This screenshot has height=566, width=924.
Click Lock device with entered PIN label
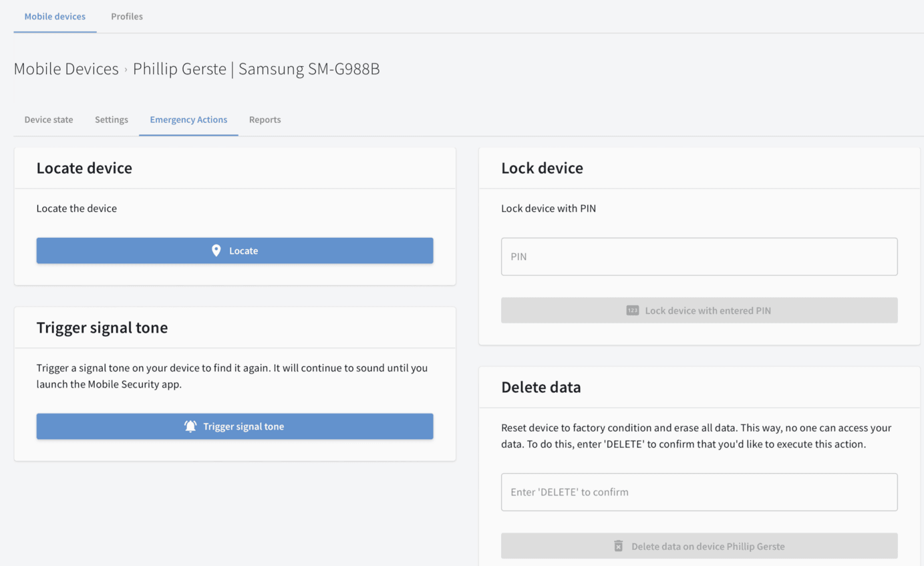708,310
